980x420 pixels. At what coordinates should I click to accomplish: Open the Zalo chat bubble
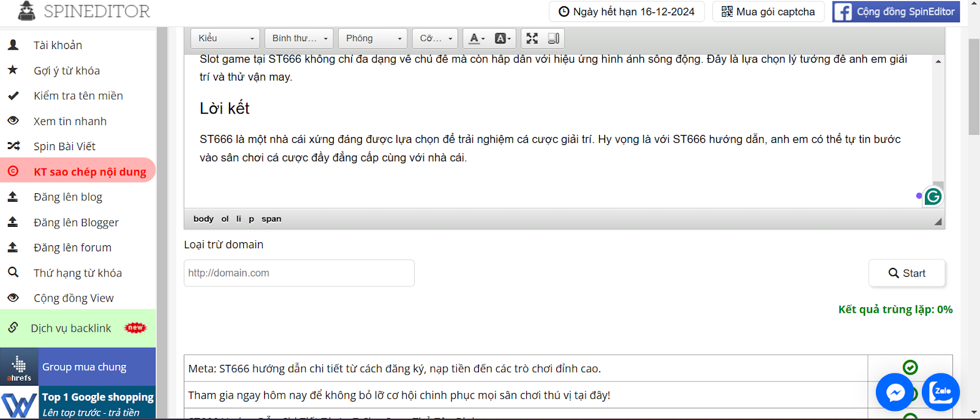tap(941, 392)
